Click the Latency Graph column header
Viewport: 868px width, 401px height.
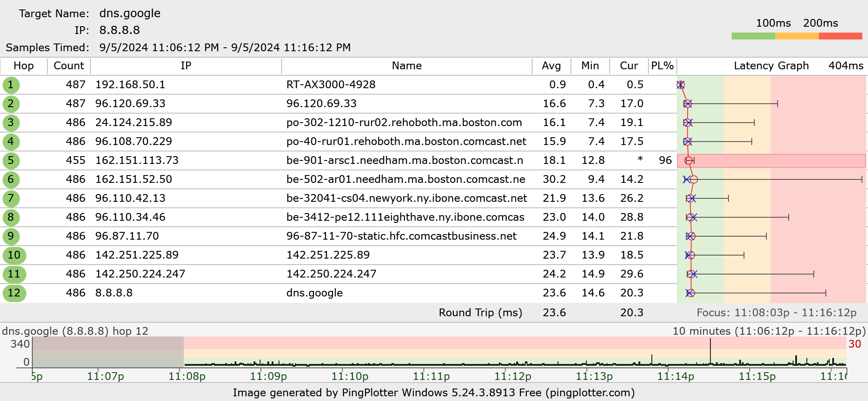click(771, 66)
